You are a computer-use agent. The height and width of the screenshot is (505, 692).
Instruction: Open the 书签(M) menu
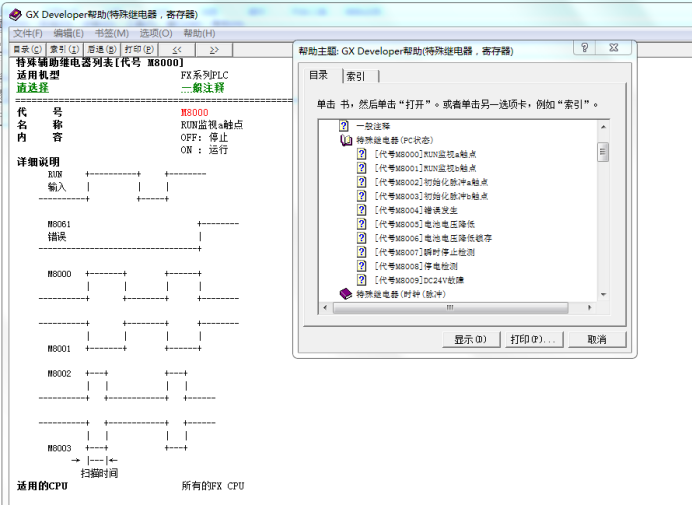pyautogui.click(x=112, y=33)
